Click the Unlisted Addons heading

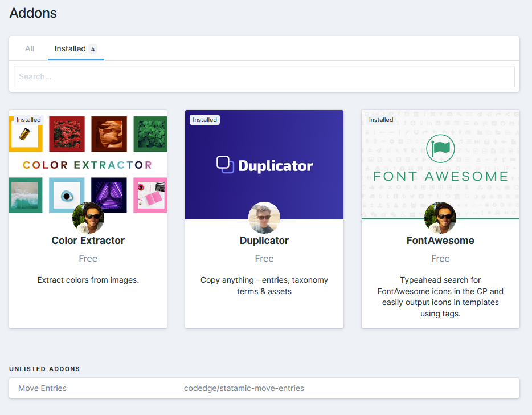[x=44, y=369]
